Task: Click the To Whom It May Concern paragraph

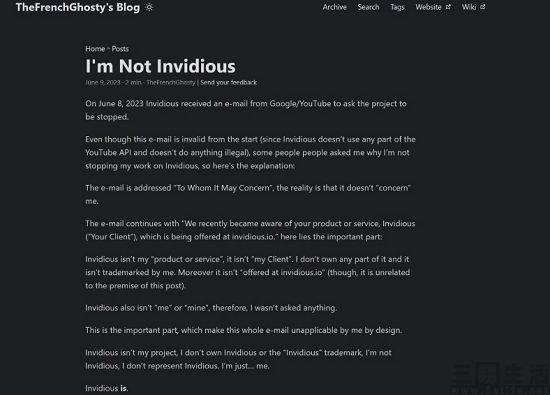Action: [x=248, y=194]
